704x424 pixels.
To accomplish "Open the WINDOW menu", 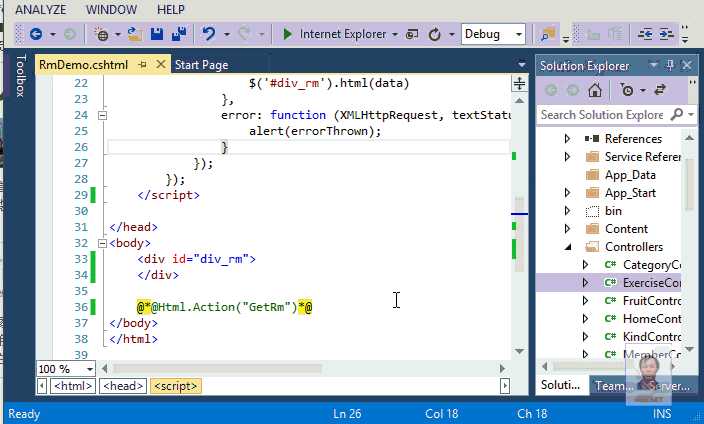I will (111, 9).
